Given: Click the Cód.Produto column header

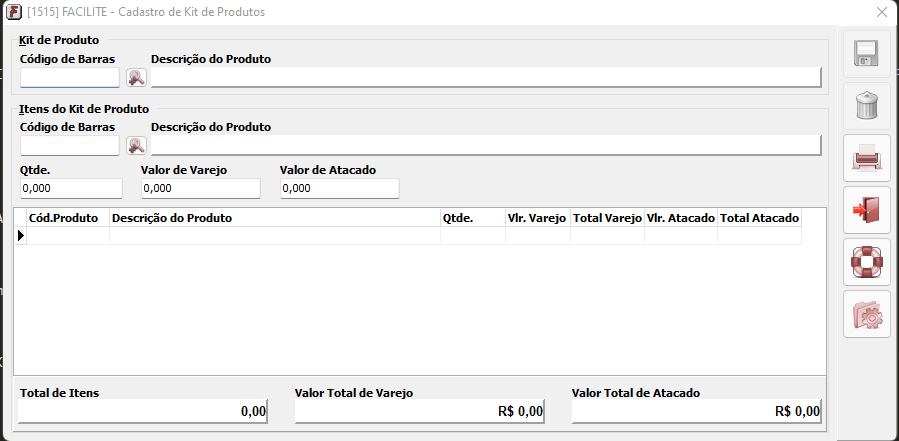Looking at the screenshot, I should click(67, 218).
